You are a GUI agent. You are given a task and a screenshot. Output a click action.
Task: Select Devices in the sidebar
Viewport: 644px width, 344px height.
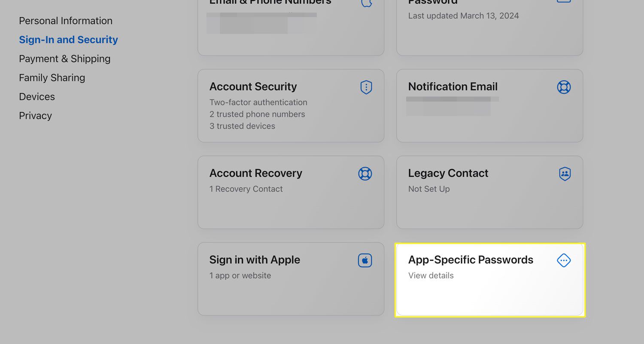(37, 97)
